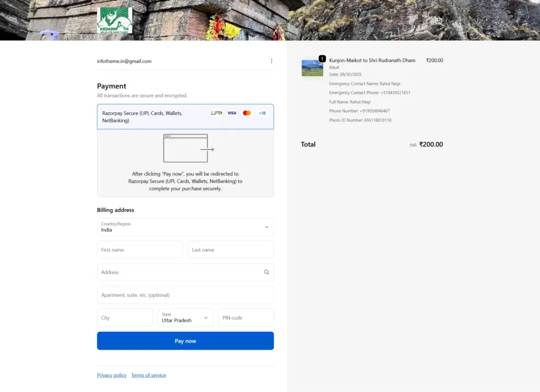540x392 pixels.
Task: Click the Pay now button
Action: pos(185,341)
